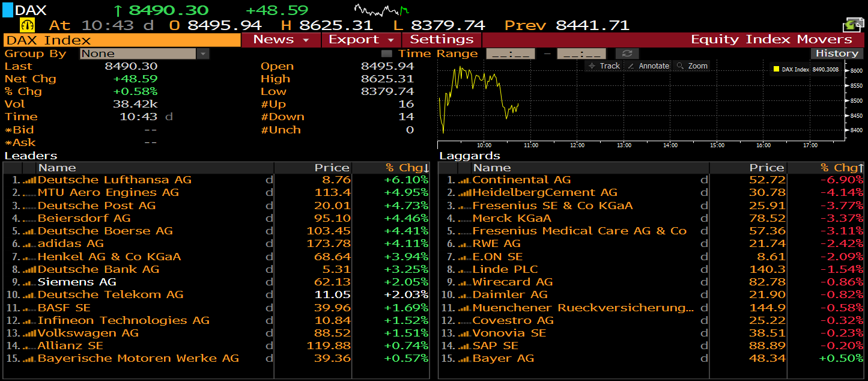Click the History button
The width and height of the screenshot is (868, 381).
click(837, 53)
